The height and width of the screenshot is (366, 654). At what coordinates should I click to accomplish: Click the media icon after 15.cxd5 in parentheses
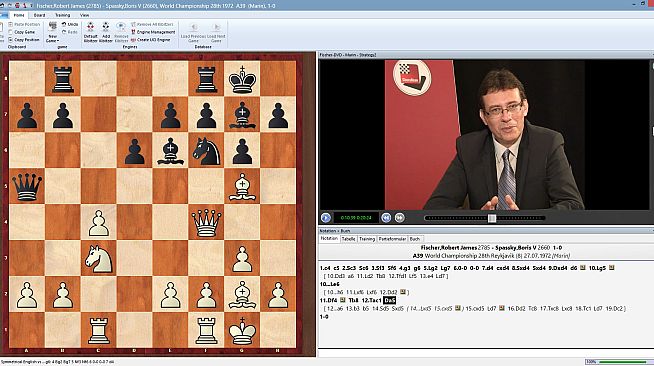tap(458, 308)
